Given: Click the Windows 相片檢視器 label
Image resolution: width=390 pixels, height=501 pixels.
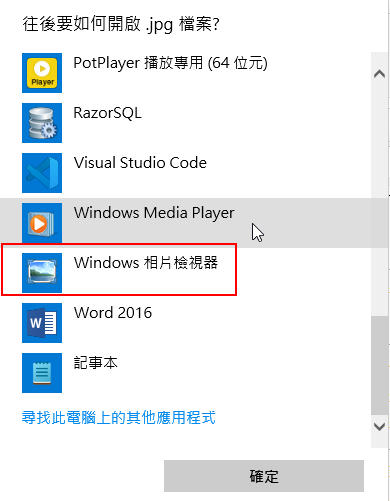Looking at the screenshot, I should click(146, 263).
